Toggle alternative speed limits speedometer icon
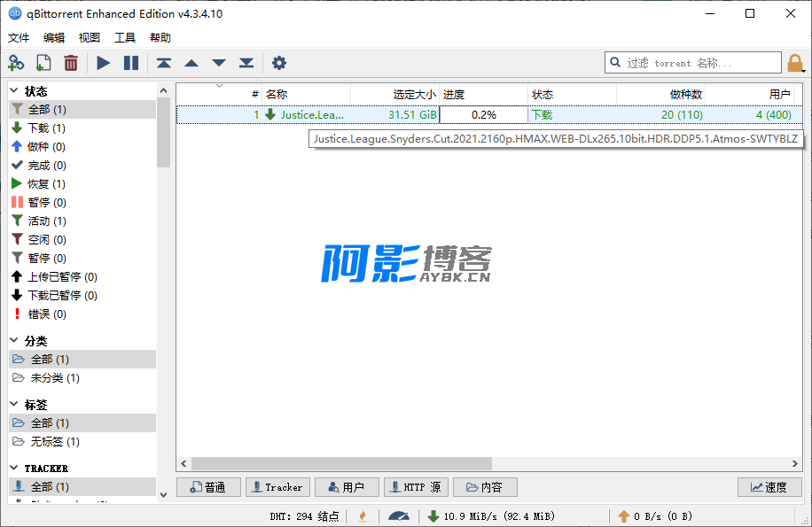 tap(399, 516)
